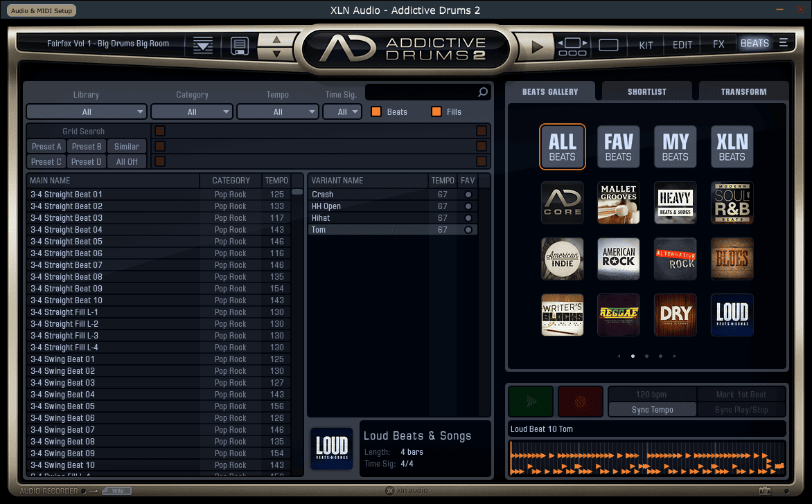Open the American Rock pack
Screen dimensions: 812x504
pyautogui.click(x=618, y=259)
